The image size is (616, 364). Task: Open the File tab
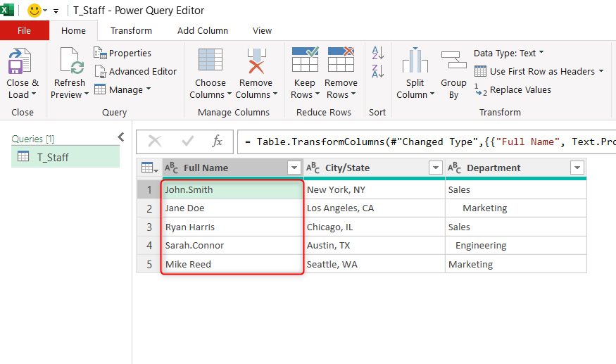click(x=25, y=31)
